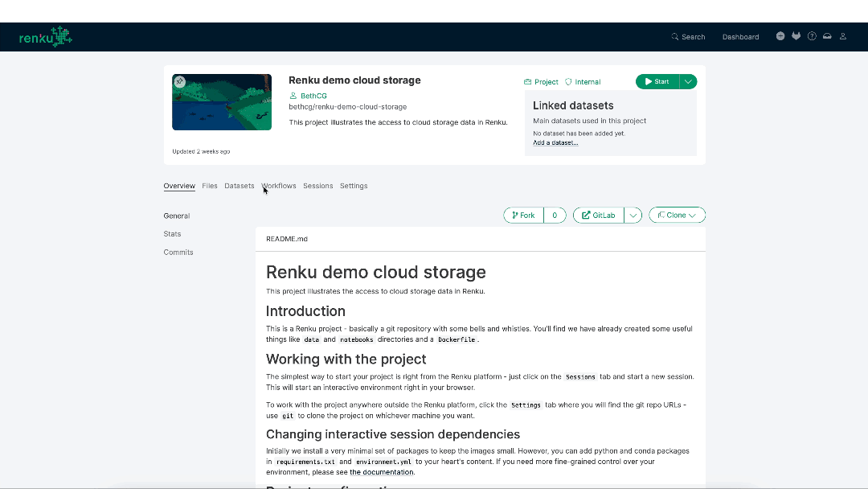The image size is (868, 489).
Task: Click the project avatar image
Action: [221, 101]
